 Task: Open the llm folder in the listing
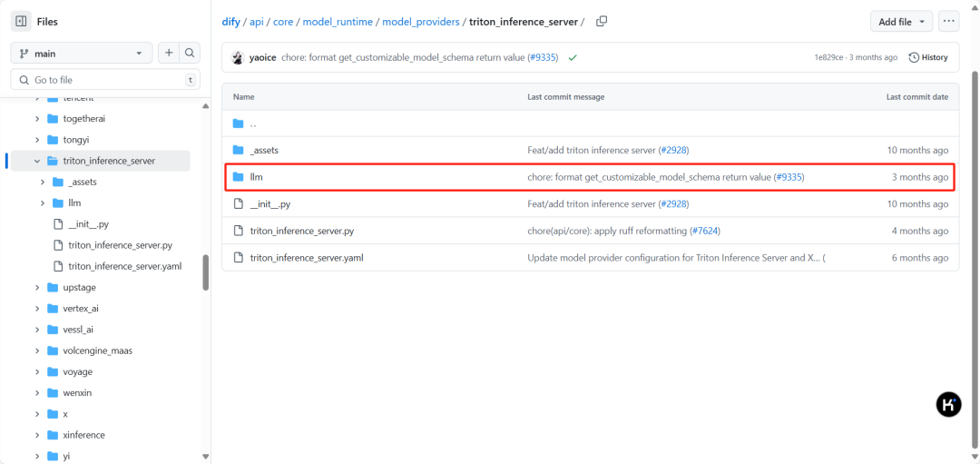pos(256,177)
